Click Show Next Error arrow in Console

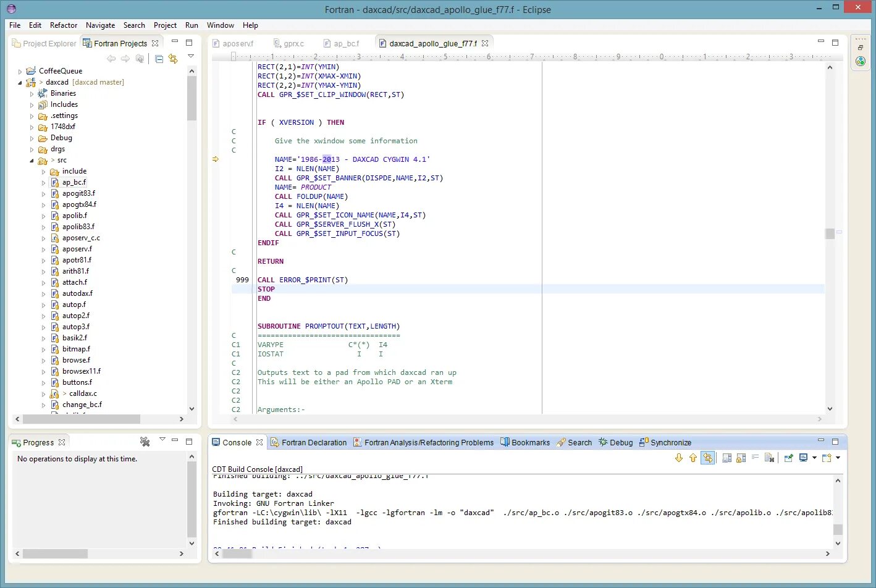point(678,458)
